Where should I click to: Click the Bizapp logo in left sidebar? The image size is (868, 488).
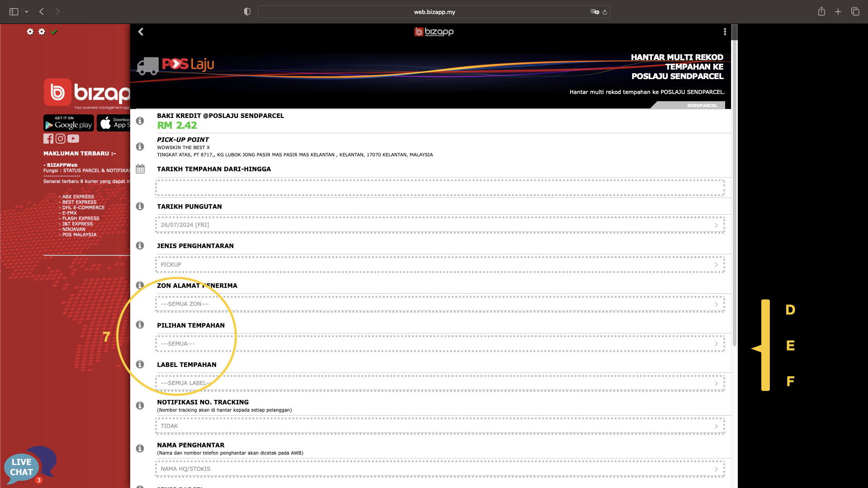coord(87,94)
